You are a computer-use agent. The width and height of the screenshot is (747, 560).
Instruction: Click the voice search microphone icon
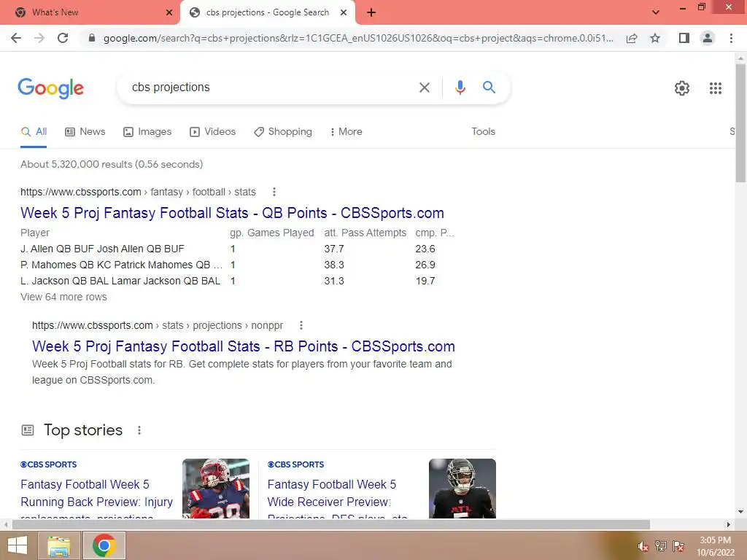(x=460, y=87)
